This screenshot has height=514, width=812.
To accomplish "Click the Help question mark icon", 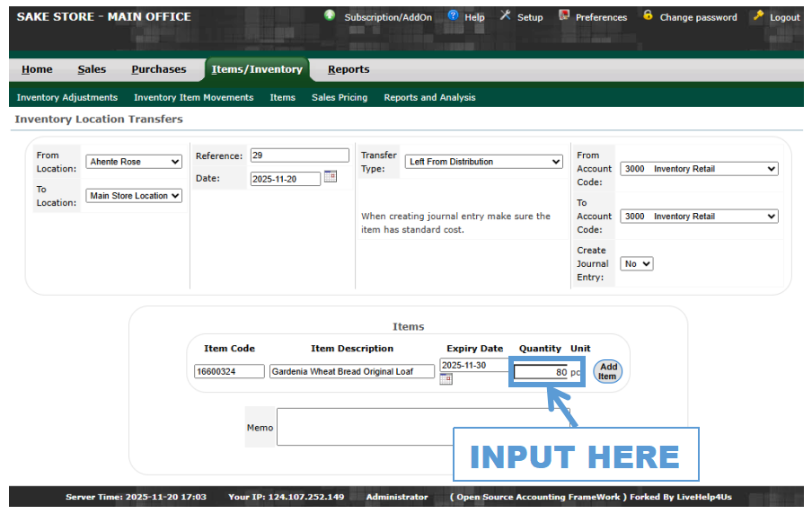I will (453, 16).
